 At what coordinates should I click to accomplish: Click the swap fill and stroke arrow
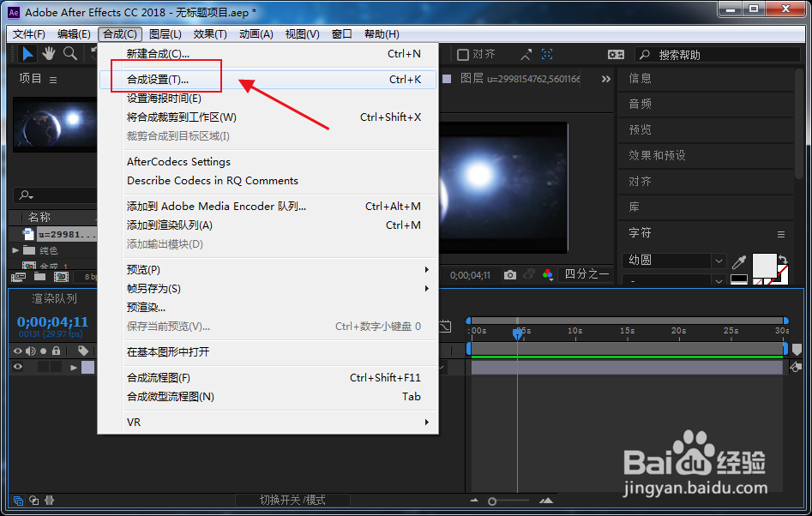point(783,259)
